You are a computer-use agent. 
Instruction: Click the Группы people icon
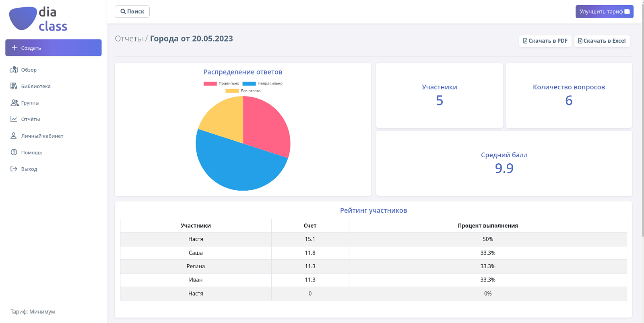pos(14,103)
